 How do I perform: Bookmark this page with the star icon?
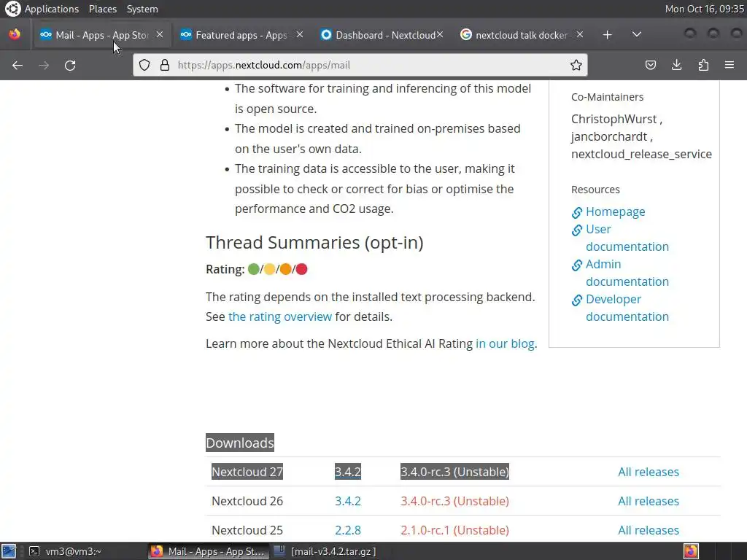[x=576, y=65]
